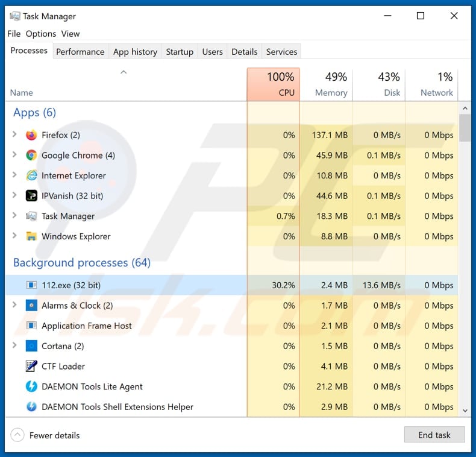Click the Firefox app icon

coord(31,135)
